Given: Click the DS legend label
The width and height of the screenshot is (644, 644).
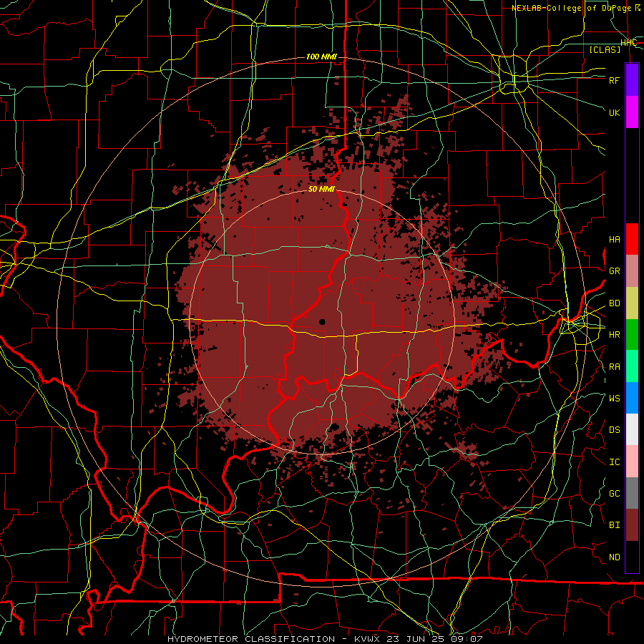Looking at the screenshot, I should point(614,430).
